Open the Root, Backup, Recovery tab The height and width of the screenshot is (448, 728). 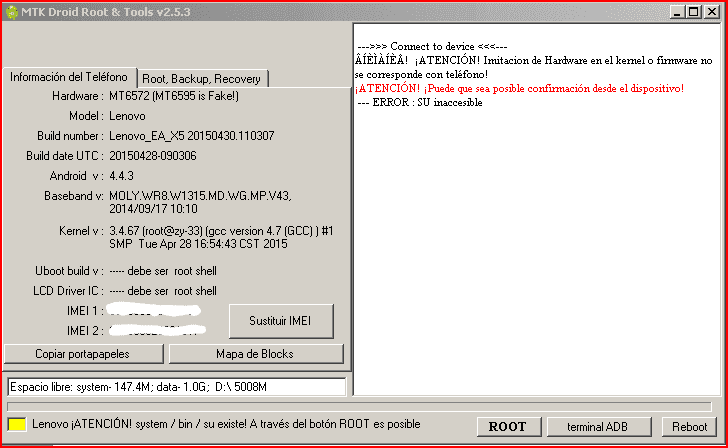point(202,79)
